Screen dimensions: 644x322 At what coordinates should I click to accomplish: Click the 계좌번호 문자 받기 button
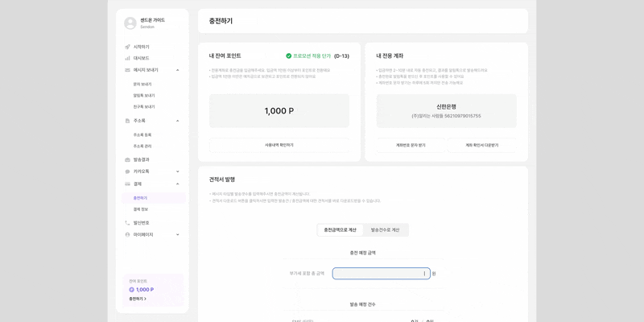[x=411, y=145]
